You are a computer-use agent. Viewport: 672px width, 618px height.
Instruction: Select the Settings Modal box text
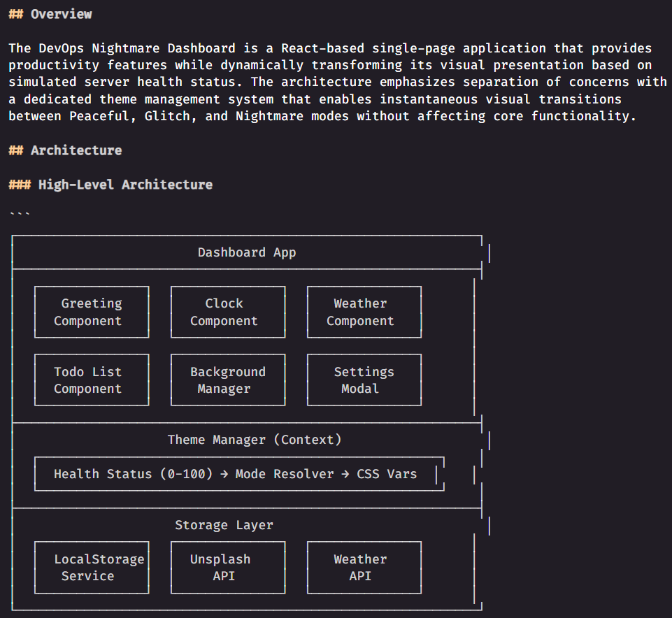(364, 380)
